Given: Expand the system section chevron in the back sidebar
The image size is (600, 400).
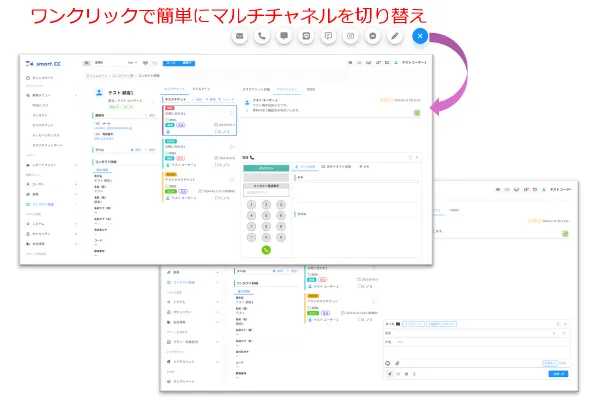Looking at the screenshot, I should 217,302.
